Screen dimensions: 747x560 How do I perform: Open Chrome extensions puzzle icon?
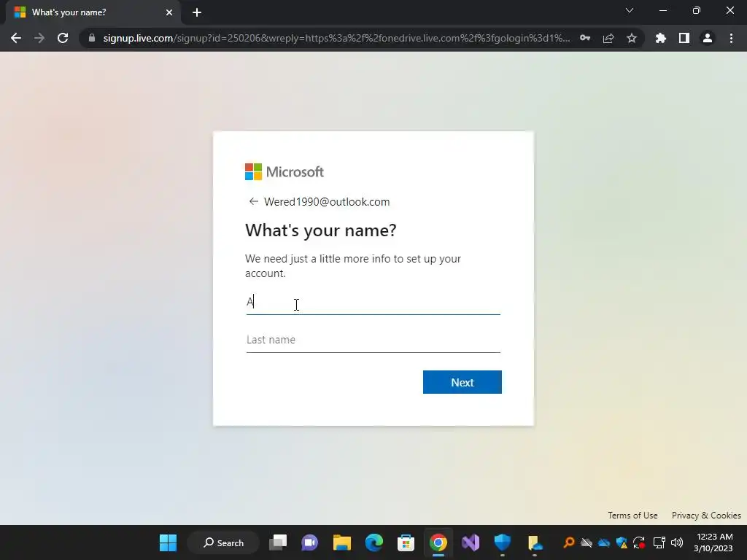point(661,38)
